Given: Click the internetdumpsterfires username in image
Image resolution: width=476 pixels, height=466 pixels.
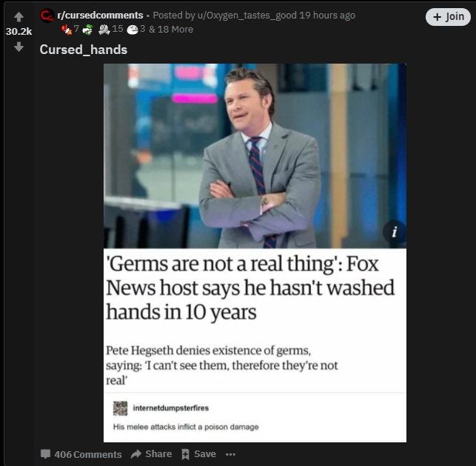Looking at the screenshot, I should [x=171, y=408].
